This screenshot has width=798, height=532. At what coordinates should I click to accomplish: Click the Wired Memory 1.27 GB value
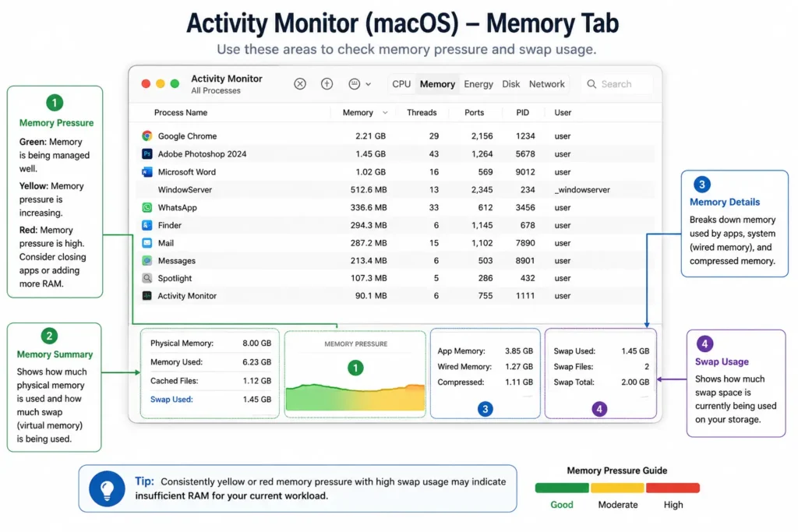pos(519,367)
